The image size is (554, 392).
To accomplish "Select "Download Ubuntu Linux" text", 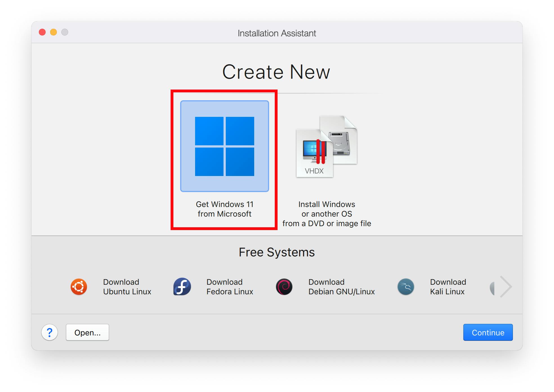I will (x=127, y=287).
